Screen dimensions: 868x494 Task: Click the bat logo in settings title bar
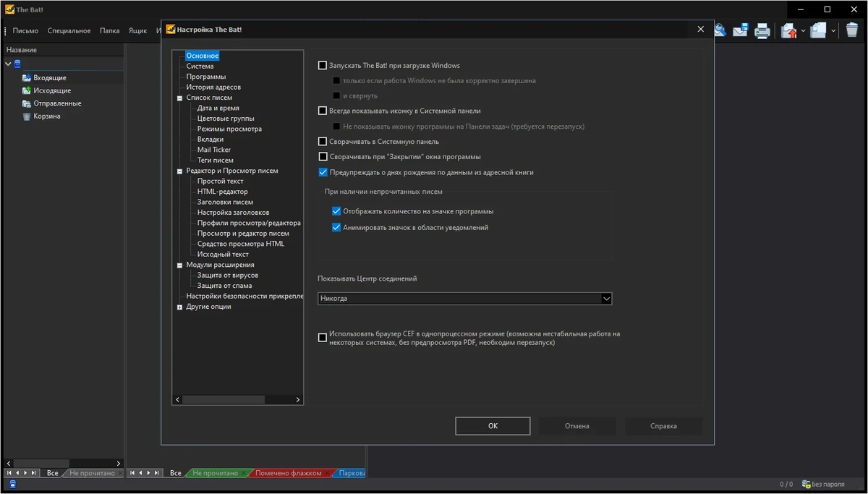(171, 30)
